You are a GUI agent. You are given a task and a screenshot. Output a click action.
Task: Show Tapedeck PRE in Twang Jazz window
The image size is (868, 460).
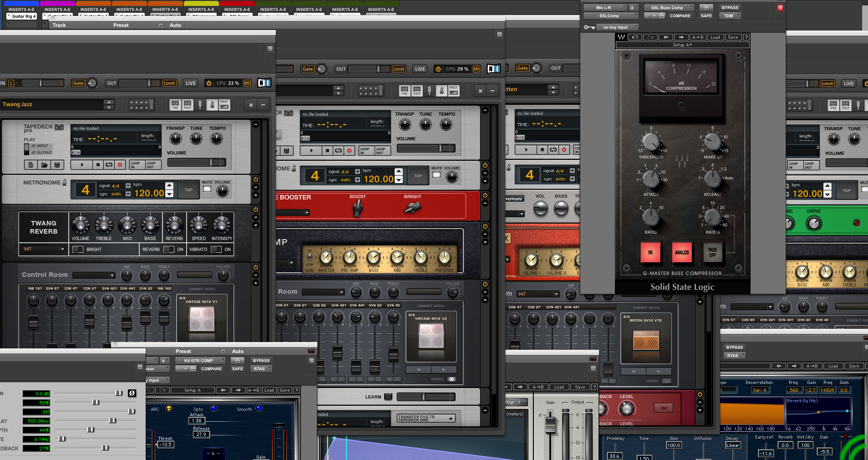point(175,105)
